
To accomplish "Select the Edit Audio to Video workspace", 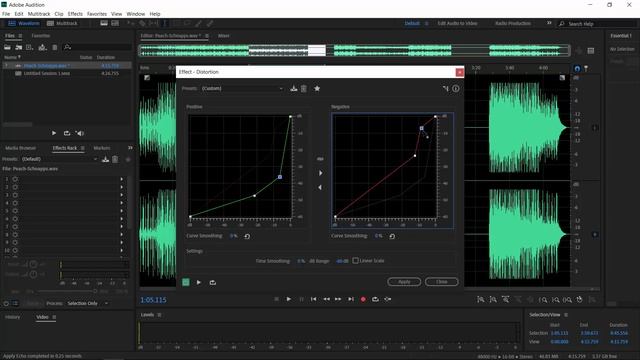I will [x=457, y=24].
